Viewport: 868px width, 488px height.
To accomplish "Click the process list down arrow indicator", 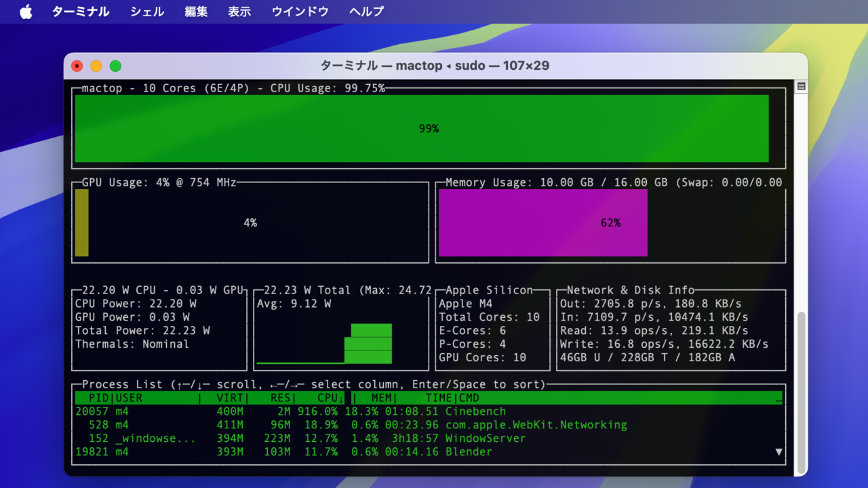I will click(x=778, y=452).
